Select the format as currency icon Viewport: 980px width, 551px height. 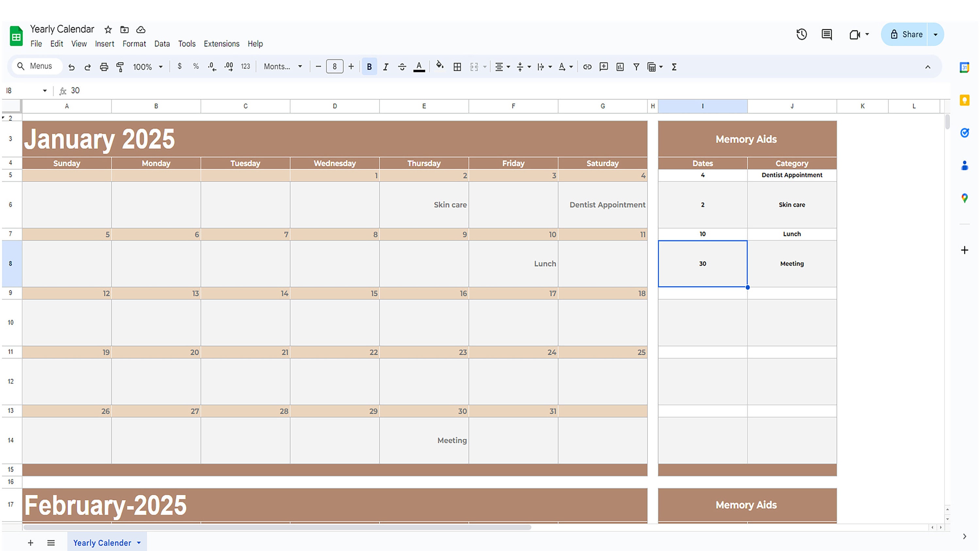(179, 67)
